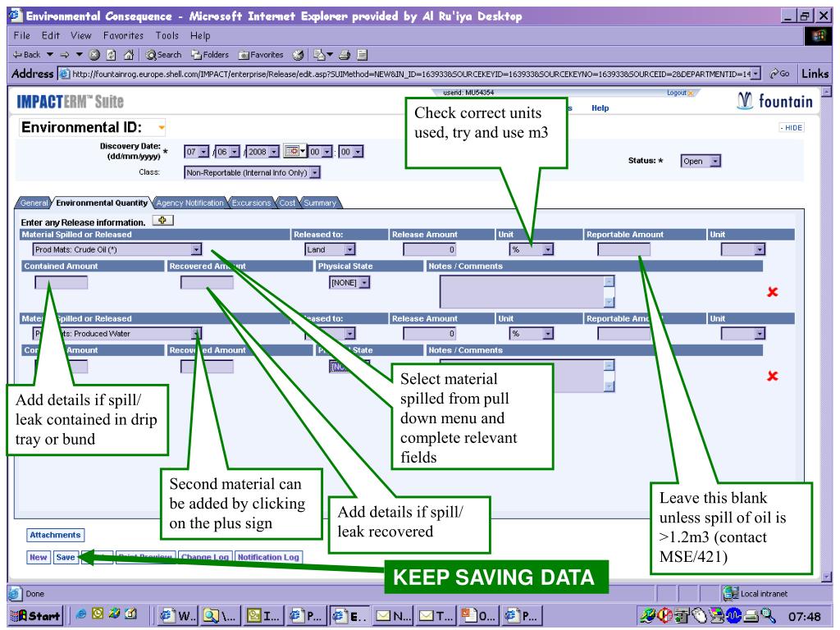Open the discovery year 2008 dropdown
The height and width of the screenshot is (630, 840).
(x=274, y=152)
